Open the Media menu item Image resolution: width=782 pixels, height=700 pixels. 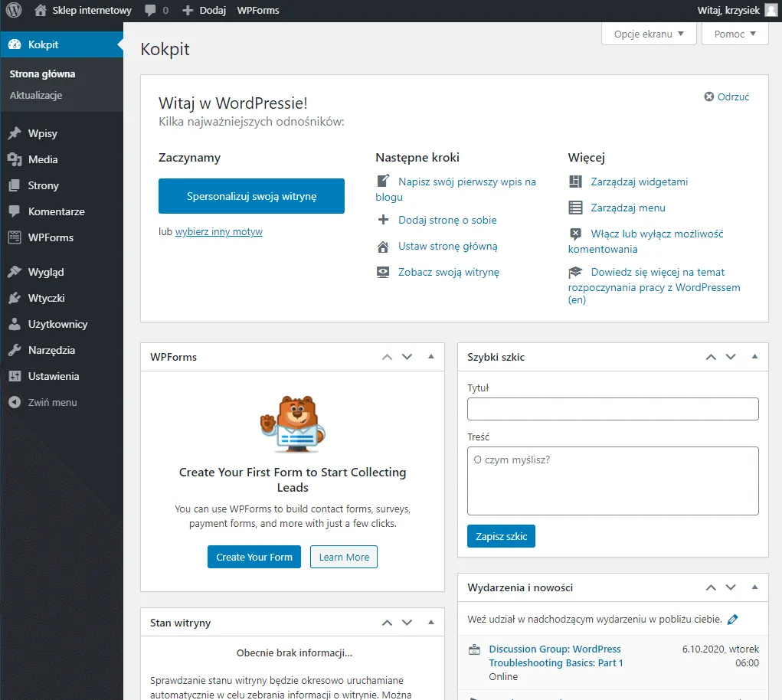(x=61, y=159)
